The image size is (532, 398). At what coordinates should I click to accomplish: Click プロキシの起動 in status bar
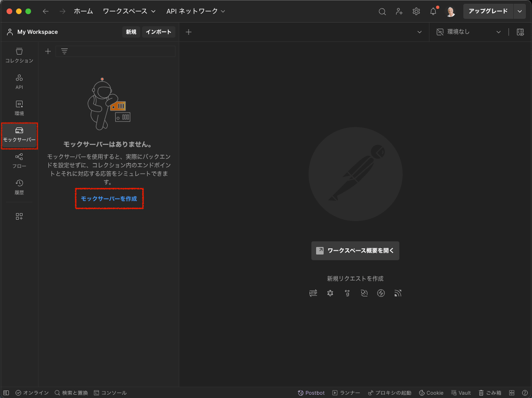[x=389, y=393]
